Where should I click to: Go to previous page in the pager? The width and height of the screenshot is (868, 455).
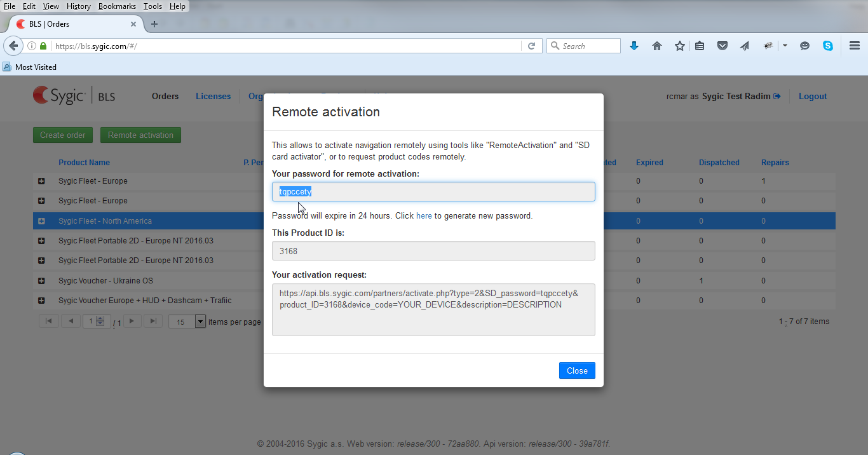71,321
